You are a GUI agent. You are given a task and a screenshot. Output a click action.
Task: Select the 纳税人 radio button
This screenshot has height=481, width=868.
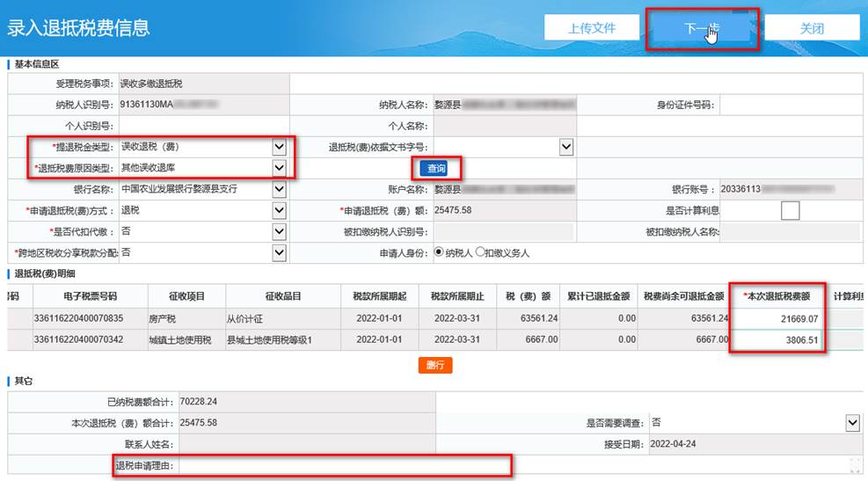tap(440, 252)
